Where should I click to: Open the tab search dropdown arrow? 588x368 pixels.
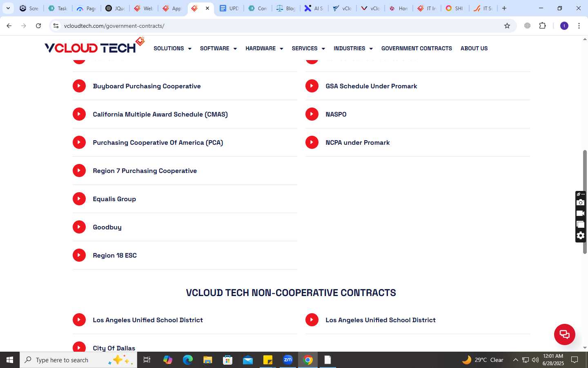pos(8,8)
